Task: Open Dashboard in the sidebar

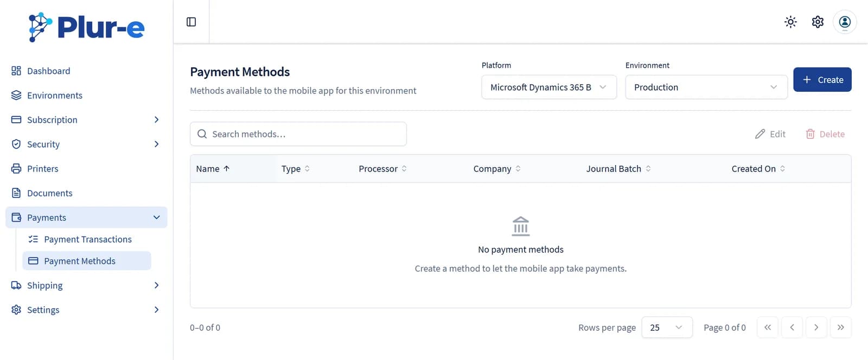Action: point(86,71)
